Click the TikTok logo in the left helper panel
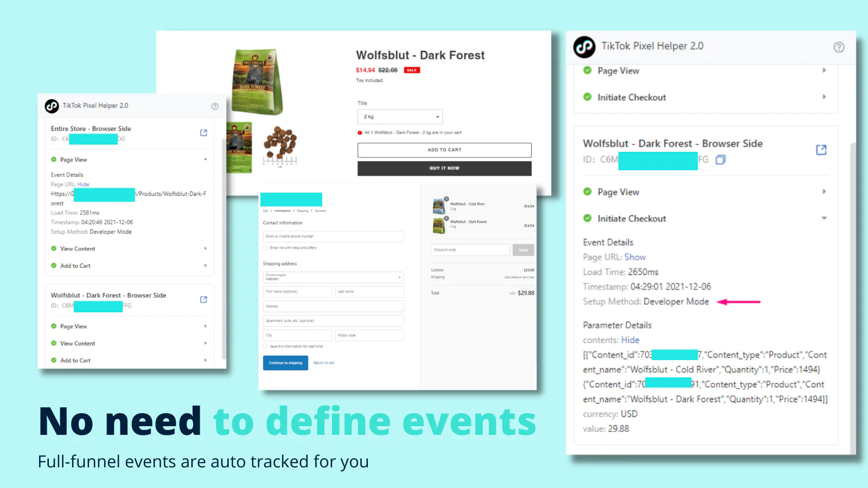 [x=52, y=106]
